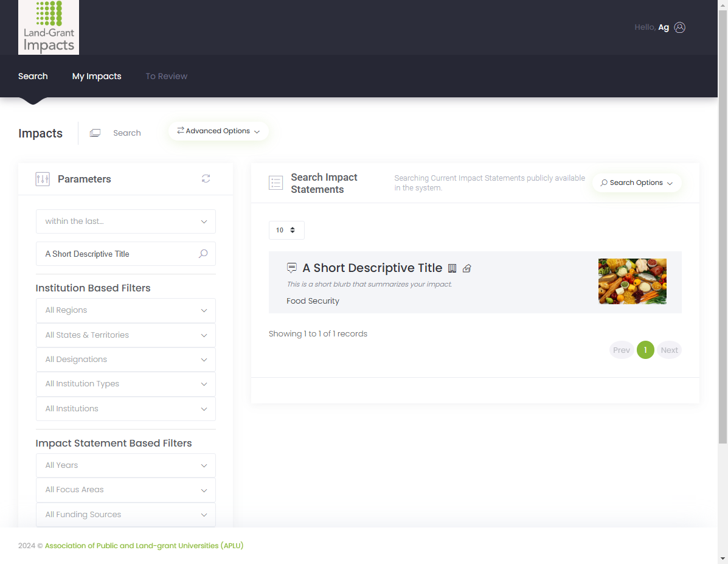Click the Search Impact Statements list icon
Viewport: 728px width, 564px height.
[x=276, y=183]
